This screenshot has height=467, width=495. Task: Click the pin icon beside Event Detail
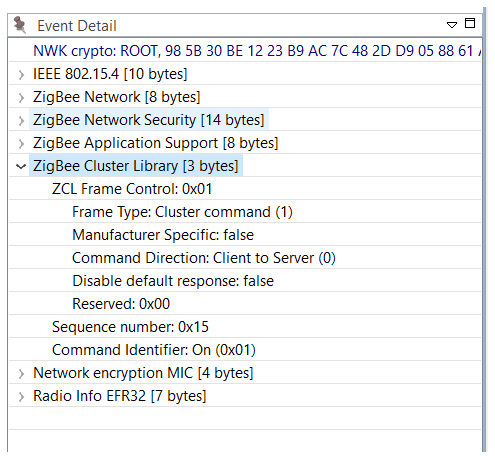20,25
